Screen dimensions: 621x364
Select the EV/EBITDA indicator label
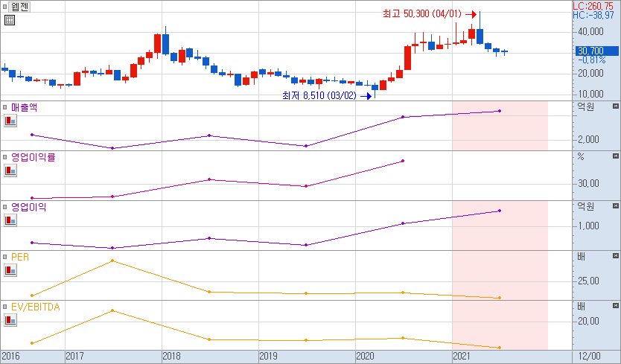click(x=36, y=307)
